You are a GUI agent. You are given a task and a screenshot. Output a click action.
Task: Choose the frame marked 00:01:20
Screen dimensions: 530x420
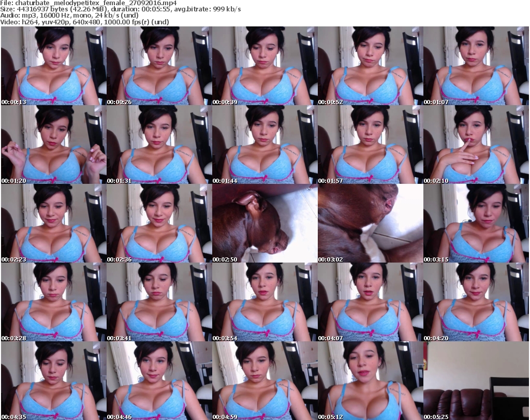pos(53,144)
